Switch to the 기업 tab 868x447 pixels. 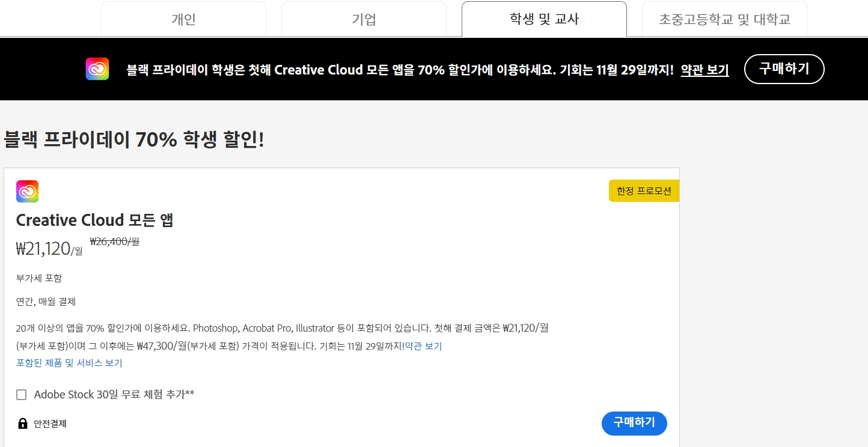coord(364,19)
